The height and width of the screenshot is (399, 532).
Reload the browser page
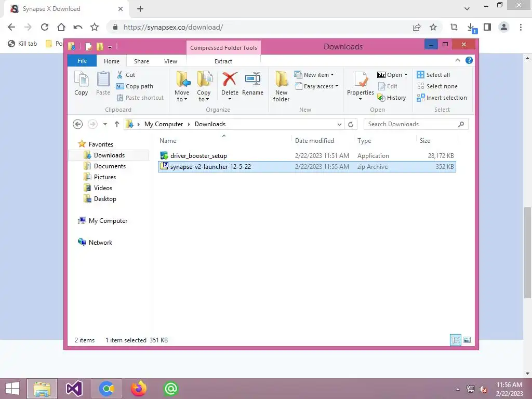(x=45, y=27)
